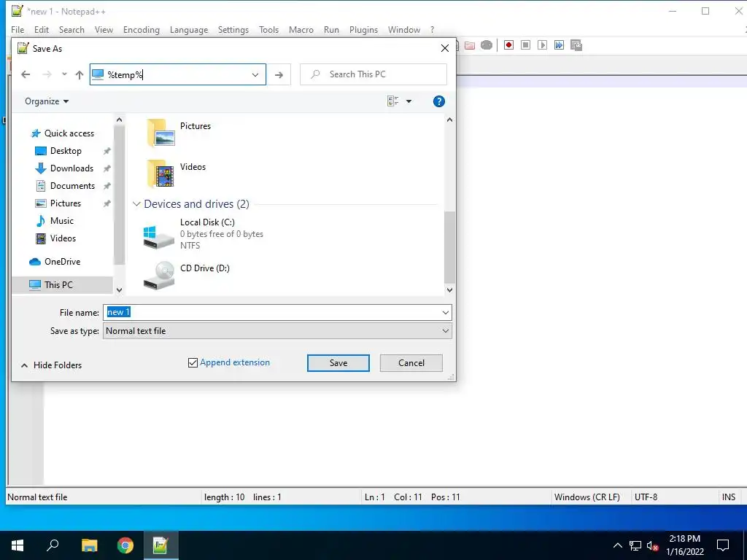Show hidden tray icons
The height and width of the screenshot is (560, 747).
tap(617, 545)
